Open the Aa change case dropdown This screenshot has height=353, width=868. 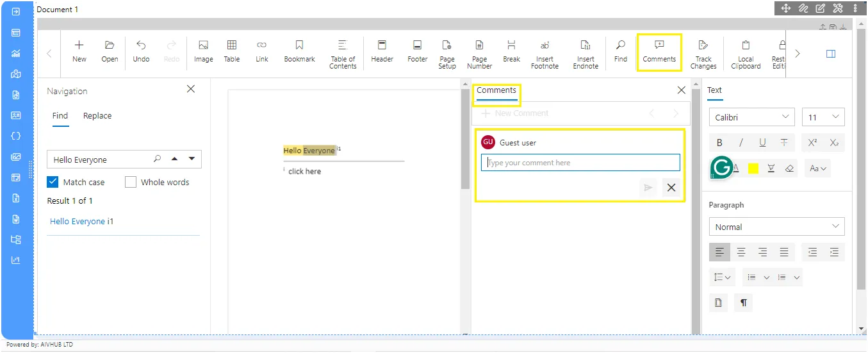pyautogui.click(x=818, y=168)
